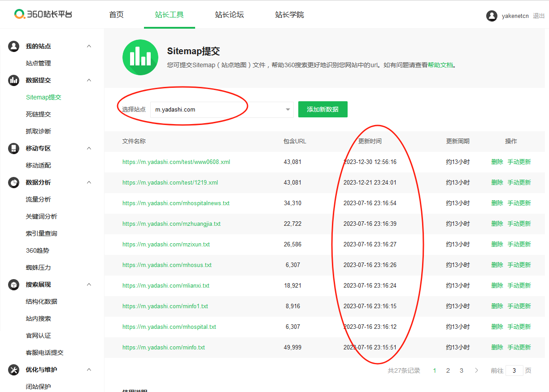This screenshot has height=392, width=549.
Task: Open 360趋势 in the sidebar
Action: (38, 250)
